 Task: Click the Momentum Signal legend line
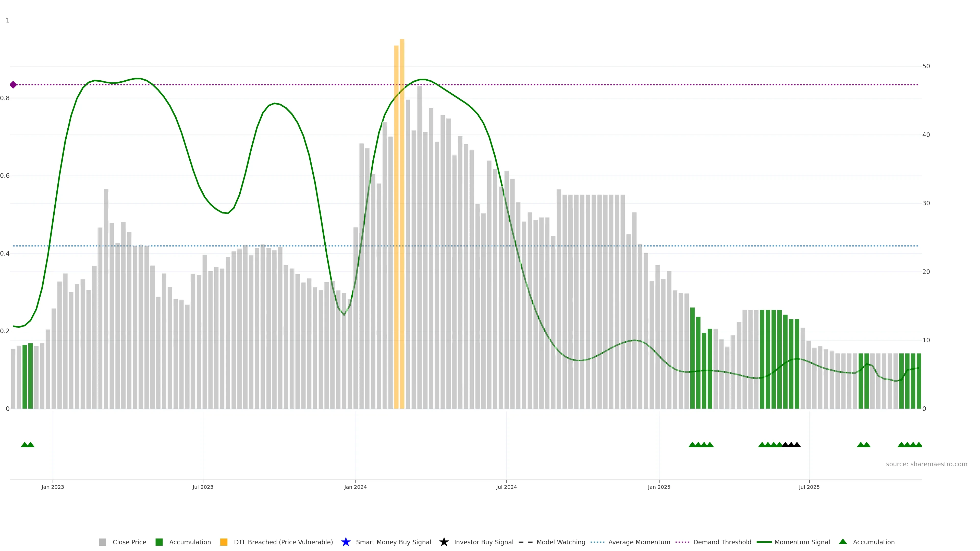(x=764, y=542)
